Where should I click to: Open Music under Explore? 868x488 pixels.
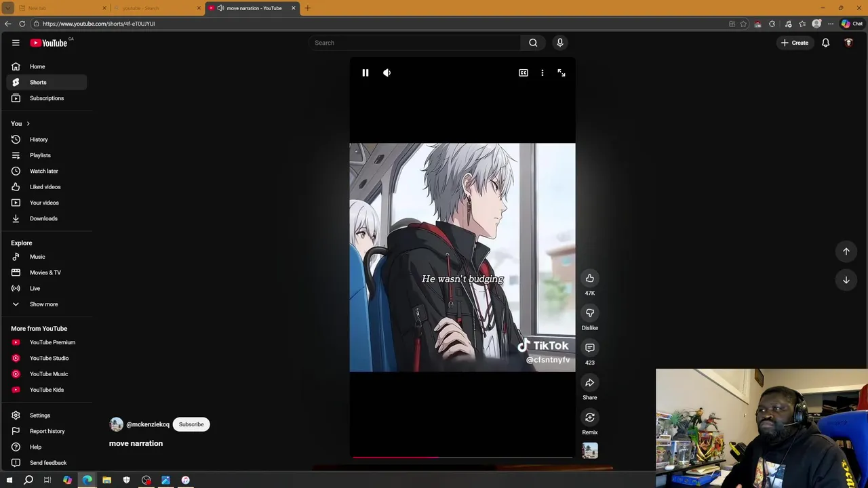(47, 257)
